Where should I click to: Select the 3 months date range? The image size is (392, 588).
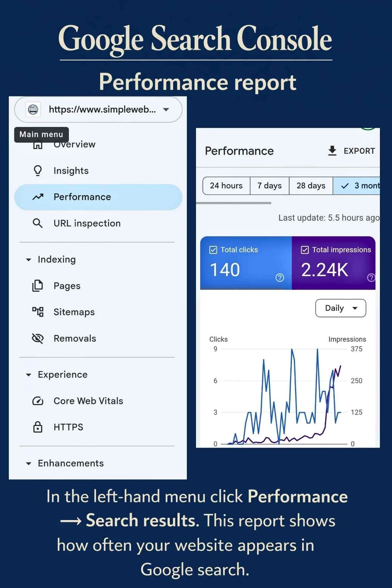[356, 186]
